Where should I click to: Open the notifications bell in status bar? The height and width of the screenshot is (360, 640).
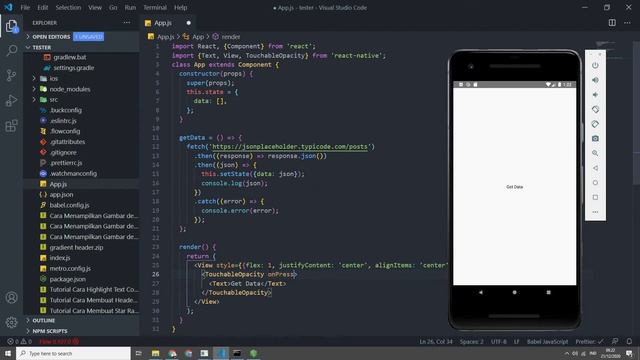pos(629,341)
